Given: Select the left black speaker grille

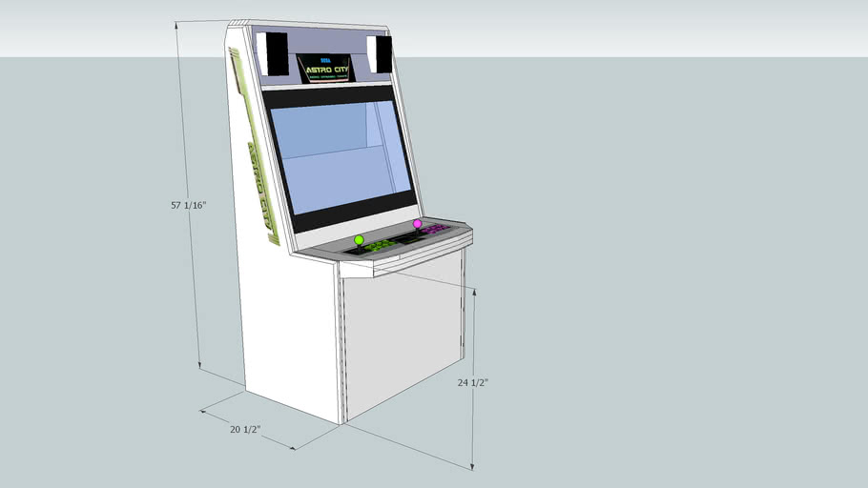Looking at the screenshot, I should (x=277, y=54).
